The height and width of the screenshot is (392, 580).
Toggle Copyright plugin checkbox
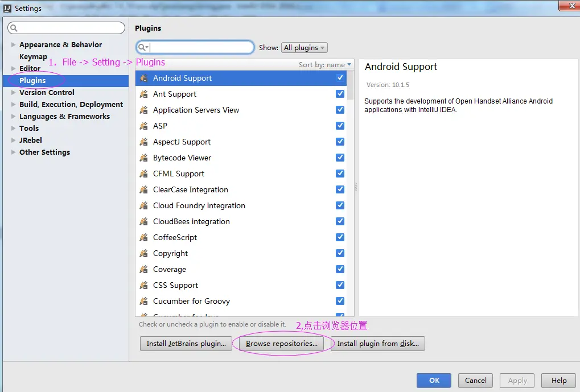tap(340, 253)
